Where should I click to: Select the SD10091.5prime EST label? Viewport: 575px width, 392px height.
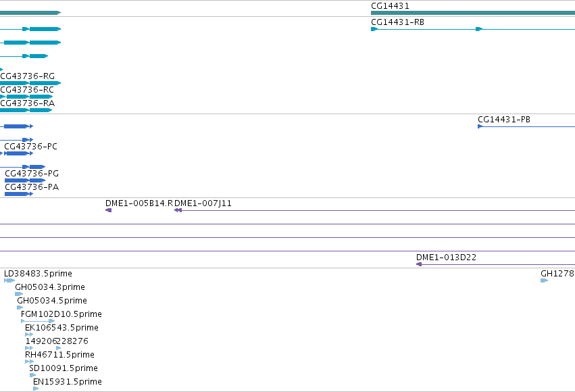(x=64, y=368)
